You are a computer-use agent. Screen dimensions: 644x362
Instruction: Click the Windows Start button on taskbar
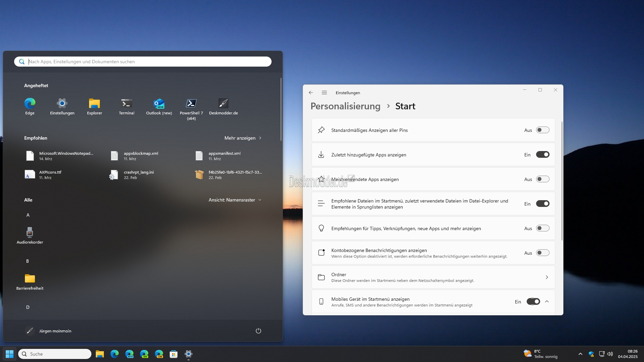9,354
